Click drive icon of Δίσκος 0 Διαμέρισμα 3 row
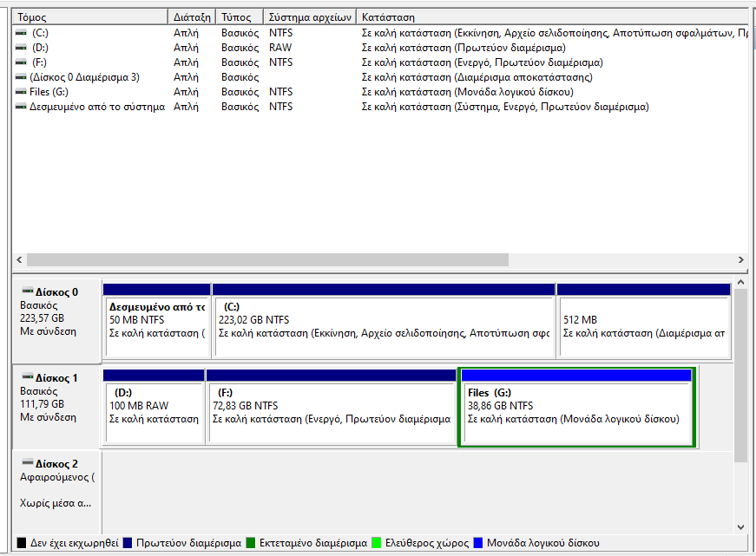This screenshot has width=756, height=556. 21,77
